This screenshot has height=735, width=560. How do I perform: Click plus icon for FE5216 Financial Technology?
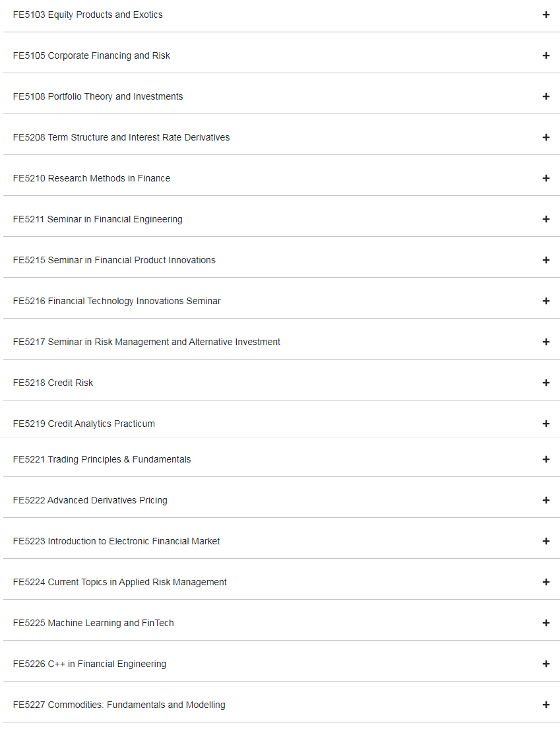click(x=545, y=301)
